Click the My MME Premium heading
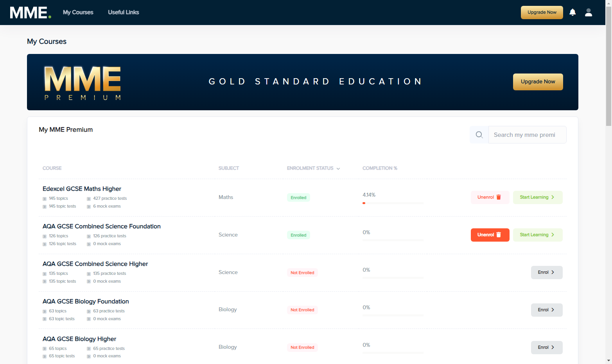 click(66, 130)
